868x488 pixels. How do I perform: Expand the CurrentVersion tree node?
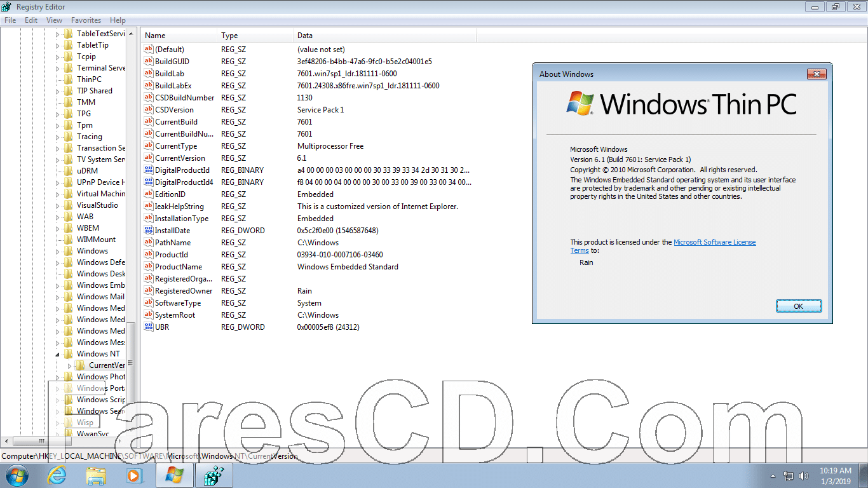(x=70, y=365)
